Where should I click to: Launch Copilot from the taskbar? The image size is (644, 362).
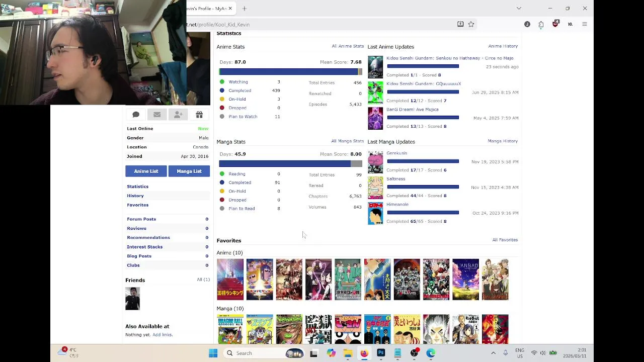pos(331,353)
